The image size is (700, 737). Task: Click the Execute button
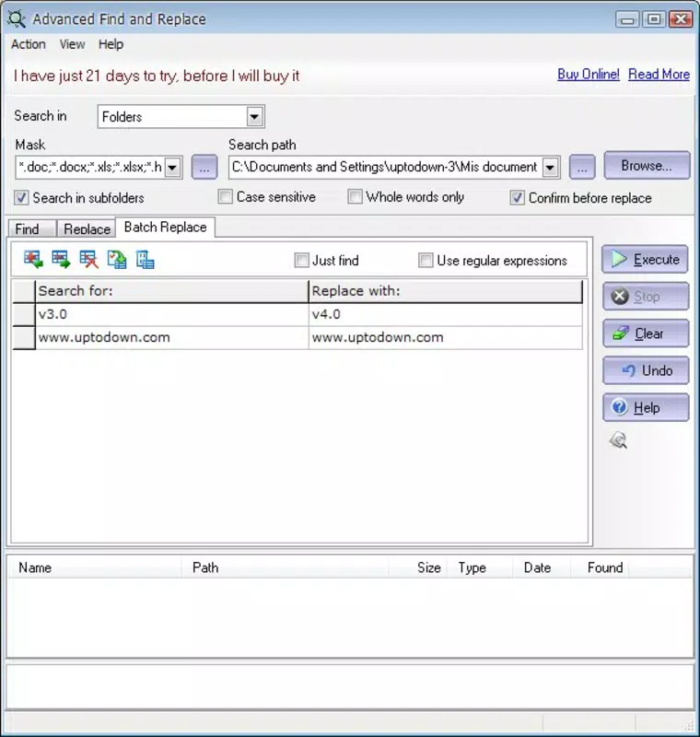(x=645, y=260)
